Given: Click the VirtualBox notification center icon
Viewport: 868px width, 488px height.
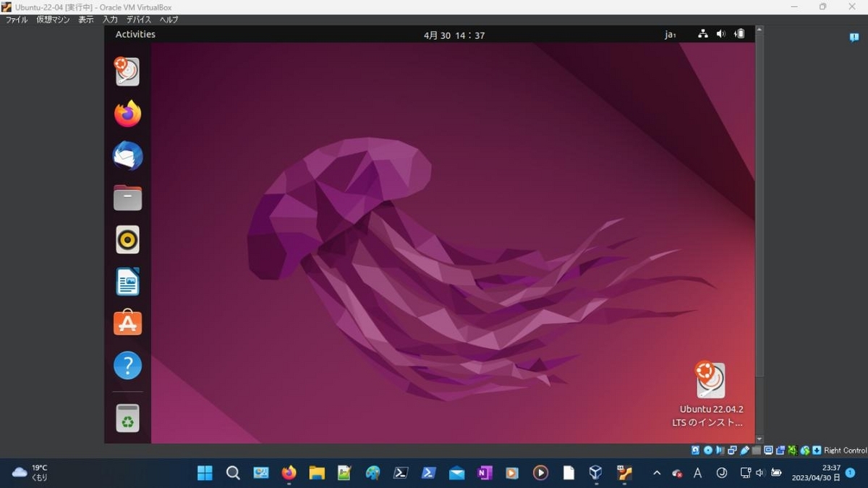Looking at the screenshot, I should coord(854,38).
